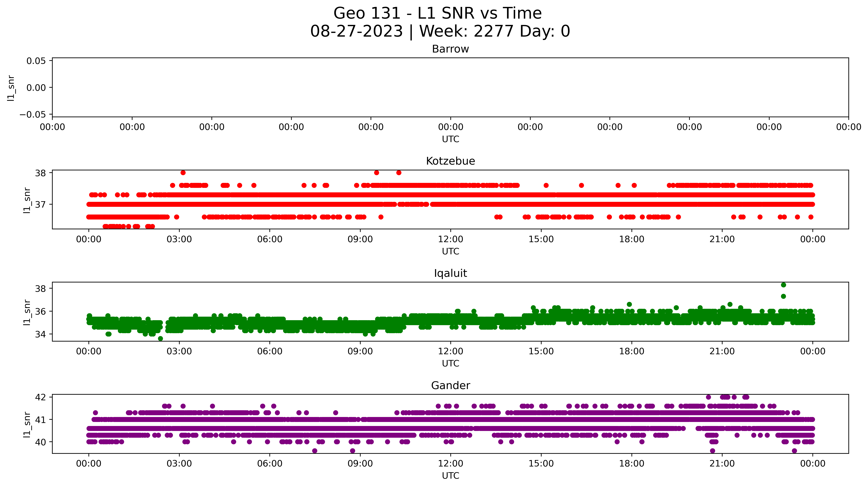Select the "Iqaluit" subplot title
Screen dimensions: 868x487
click(451, 273)
